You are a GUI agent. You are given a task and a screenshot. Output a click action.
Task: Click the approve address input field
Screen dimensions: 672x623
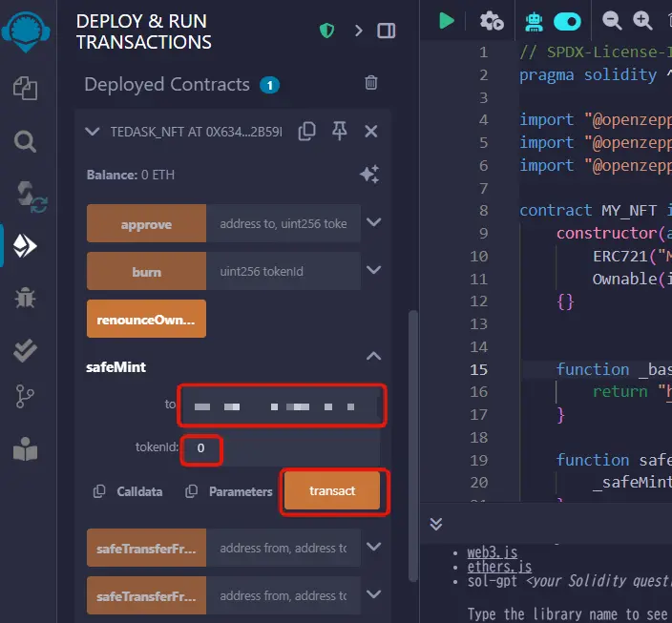click(283, 223)
